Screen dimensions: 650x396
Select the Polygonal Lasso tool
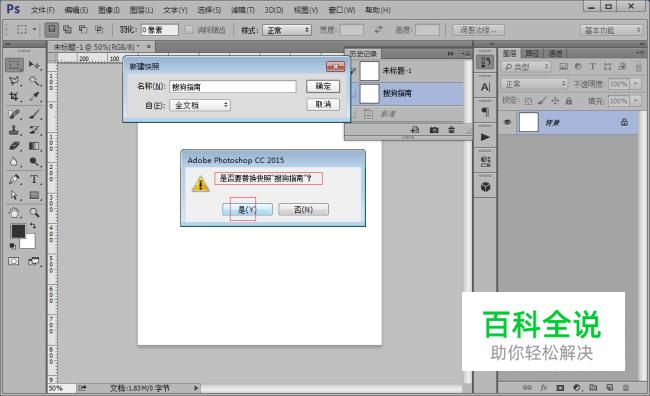pyautogui.click(x=14, y=80)
